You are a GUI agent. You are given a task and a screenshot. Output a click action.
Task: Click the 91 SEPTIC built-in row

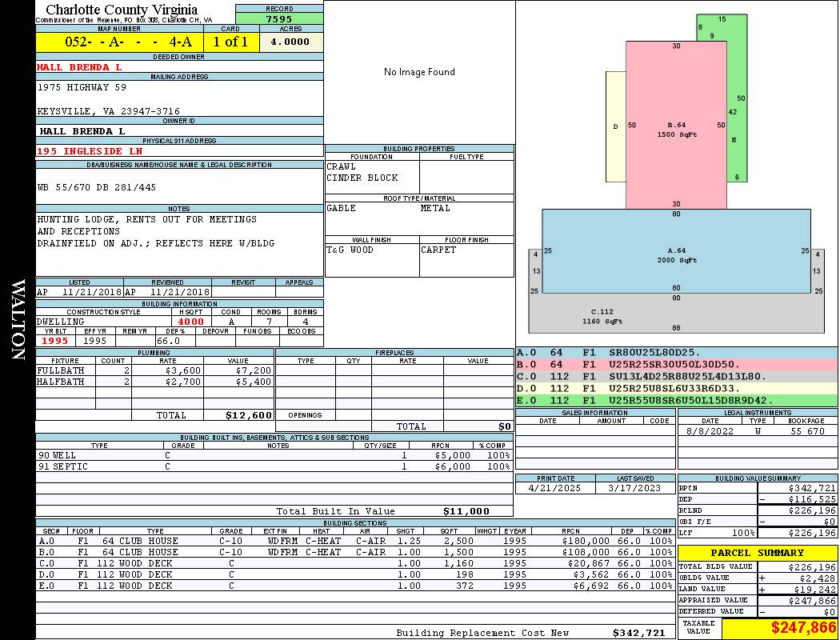point(274,467)
